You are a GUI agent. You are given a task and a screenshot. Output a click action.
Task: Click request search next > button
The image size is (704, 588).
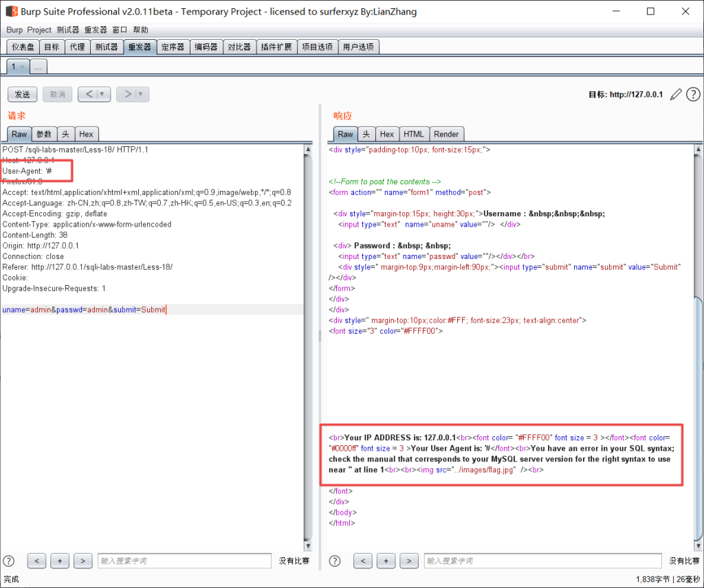(82, 561)
